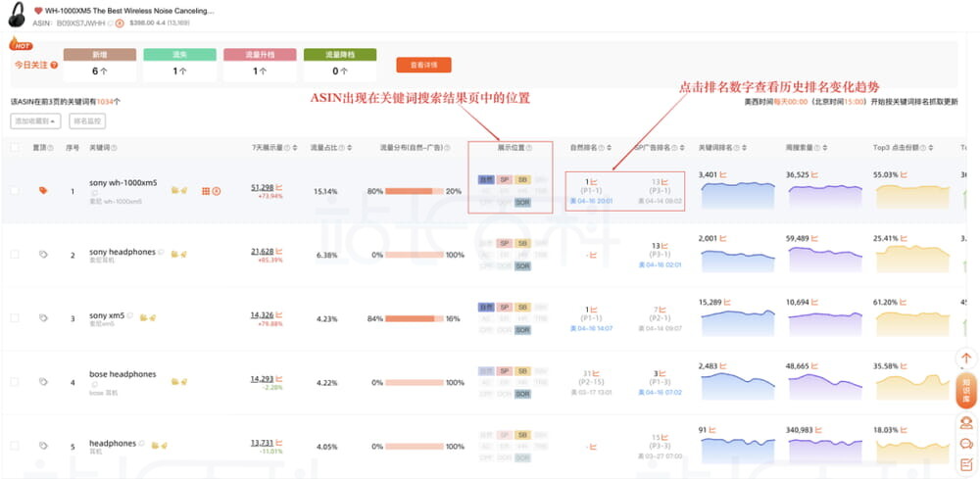980x479 pixels.
Task: Open the grid icon in sony wh-1000xm5 row
Action: pyautogui.click(x=206, y=190)
